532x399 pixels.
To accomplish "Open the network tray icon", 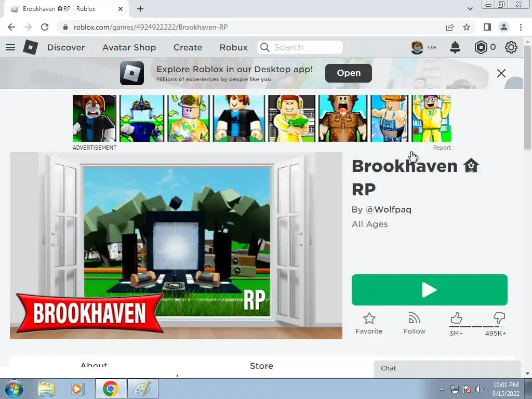I will pos(454,389).
